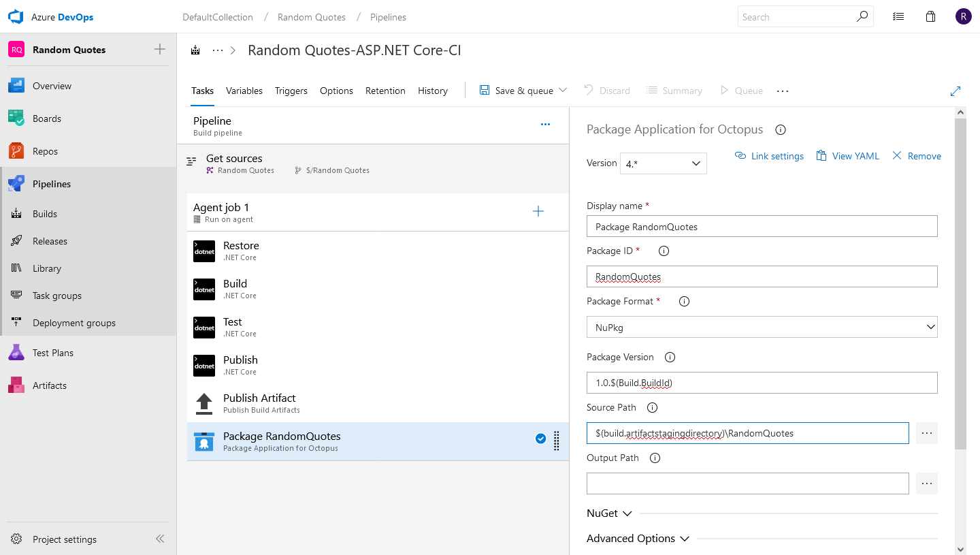980x555 pixels.
Task: Click the Save & queue button
Action: click(517, 91)
